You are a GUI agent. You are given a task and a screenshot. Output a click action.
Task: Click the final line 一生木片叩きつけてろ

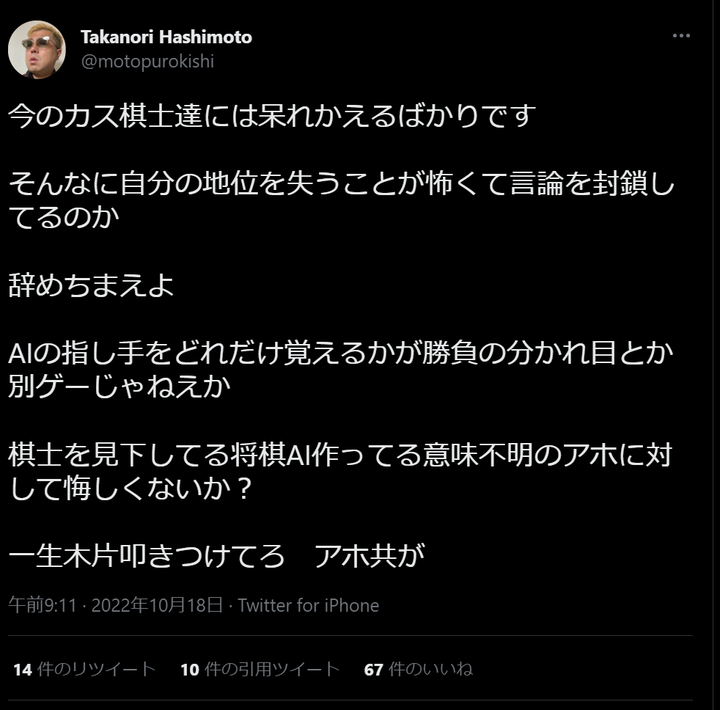pyautogui.click(x=147, y=556)
